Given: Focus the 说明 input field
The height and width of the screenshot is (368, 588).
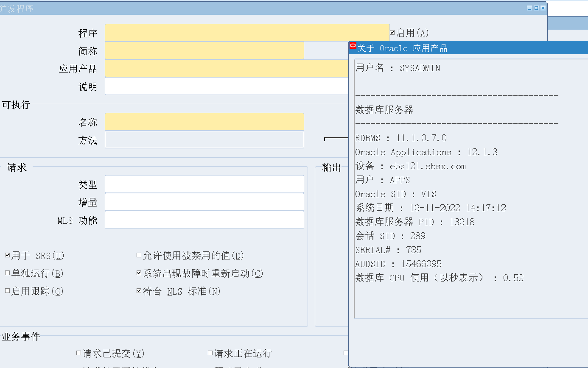Looking at the screenshot, I should click(x=227, y=86).
